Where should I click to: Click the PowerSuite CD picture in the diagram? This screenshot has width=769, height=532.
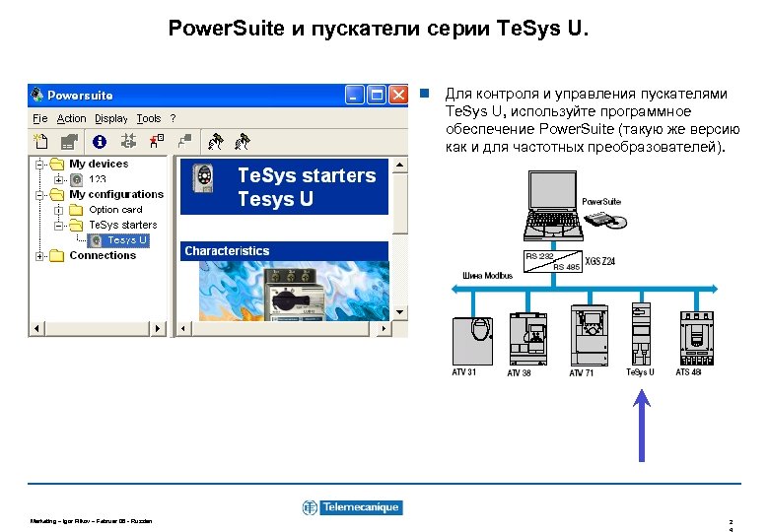pyautogui.click(x=606, y=220)
